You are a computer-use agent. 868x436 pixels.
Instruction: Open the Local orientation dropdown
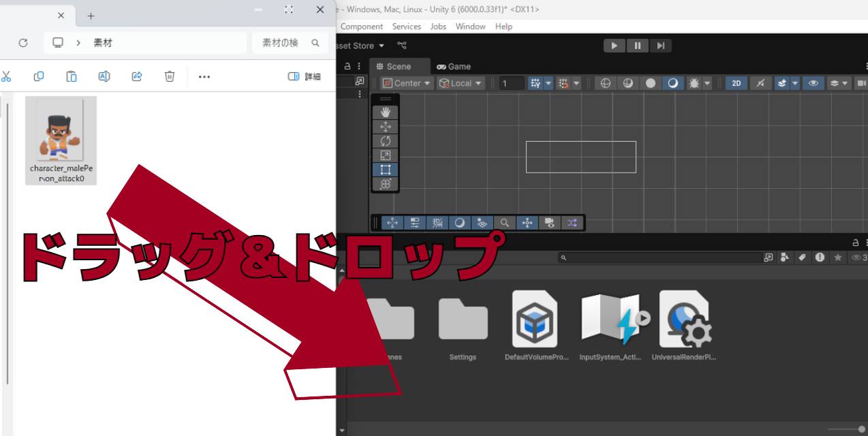click(x=460, y=82)
